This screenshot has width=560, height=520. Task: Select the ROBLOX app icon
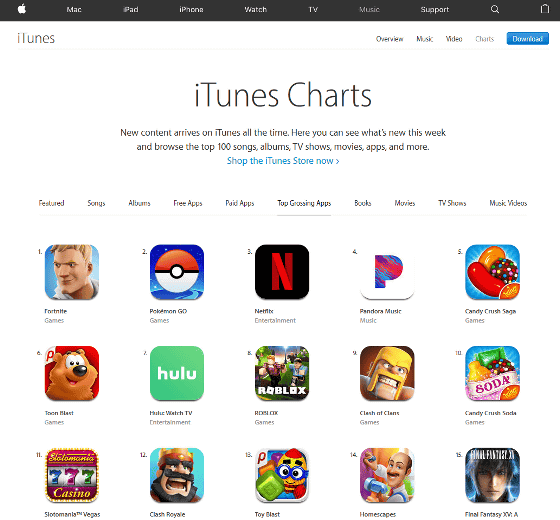(282, 373)
